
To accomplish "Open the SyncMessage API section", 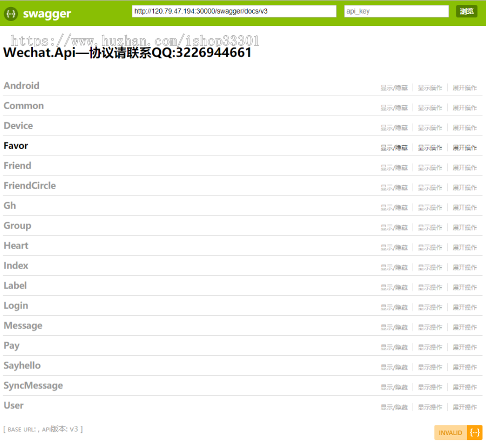I will tap(33, 385).
